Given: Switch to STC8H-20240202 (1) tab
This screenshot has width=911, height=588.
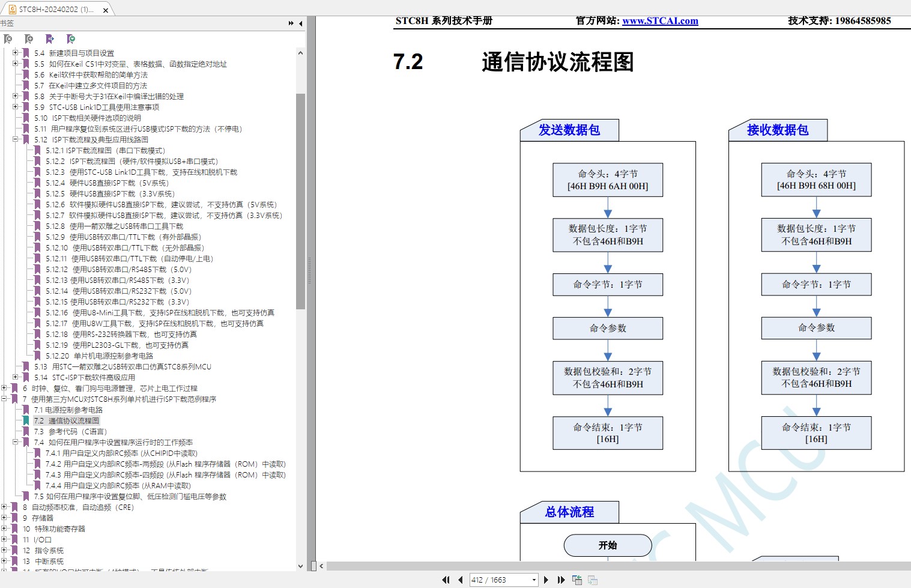Looking at the screenshot, I should [x=56, y=10].
